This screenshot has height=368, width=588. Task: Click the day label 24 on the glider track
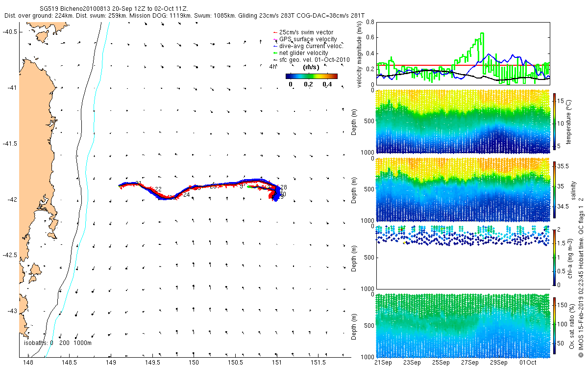coord(186,195)
